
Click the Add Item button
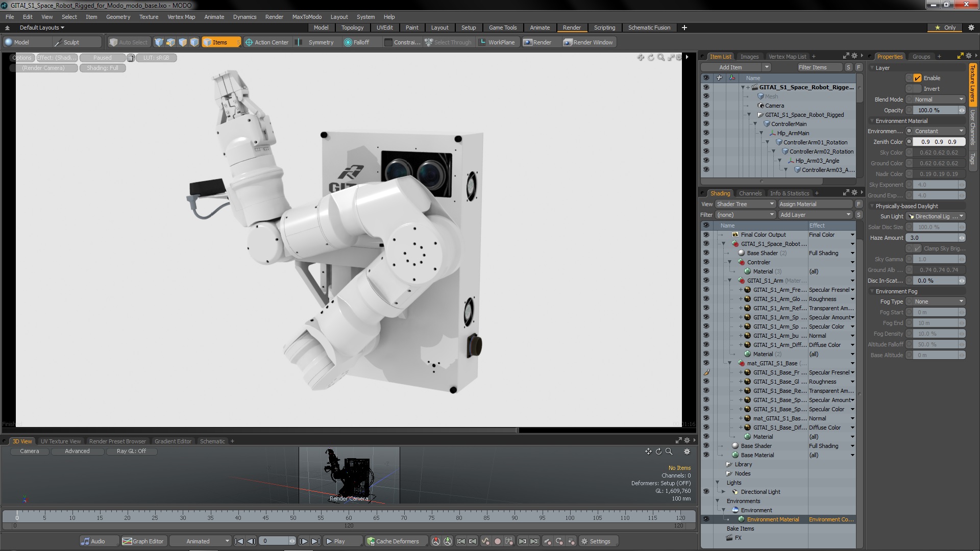[x=730, y=67]
